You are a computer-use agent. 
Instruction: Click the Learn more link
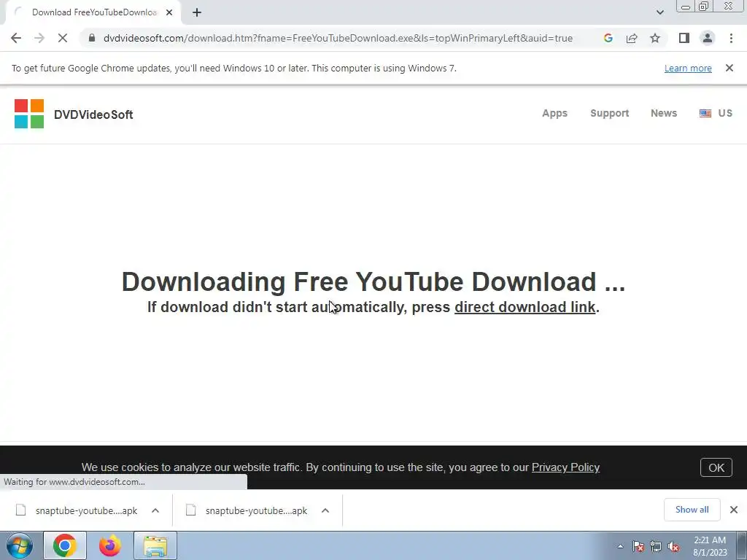688,68
